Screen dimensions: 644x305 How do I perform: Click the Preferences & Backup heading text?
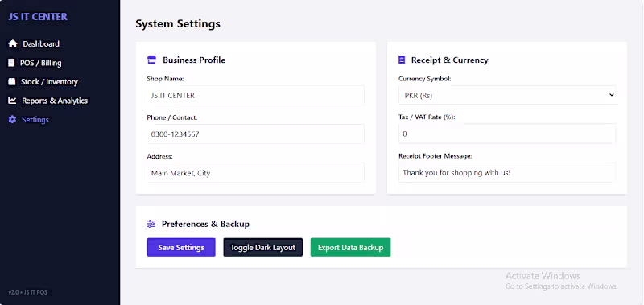pos(205,224)
